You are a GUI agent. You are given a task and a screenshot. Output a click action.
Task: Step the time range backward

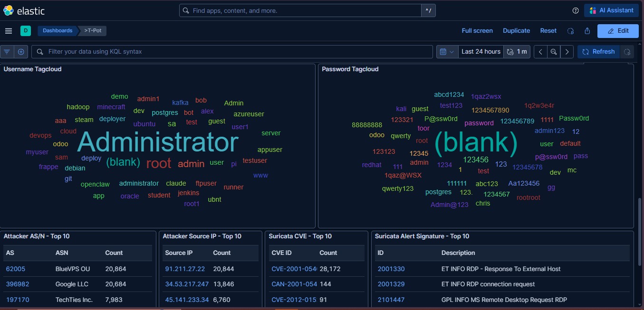(540, 52)
